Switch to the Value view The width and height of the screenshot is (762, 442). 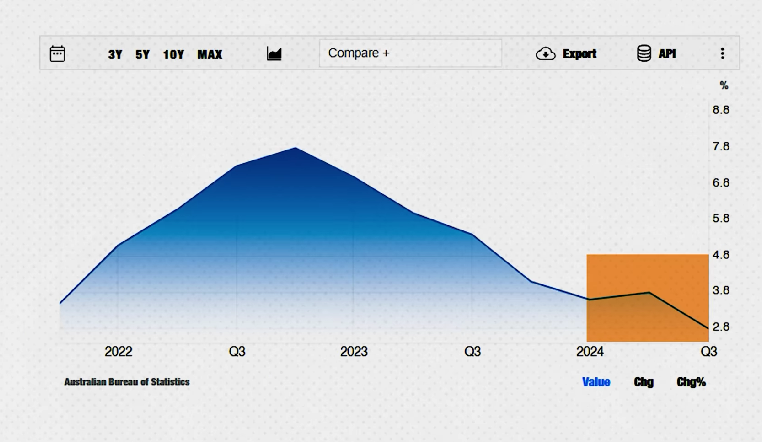596,382
